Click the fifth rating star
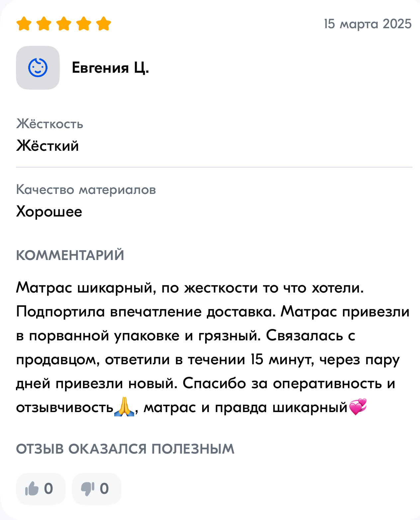 tap(104, 24)
